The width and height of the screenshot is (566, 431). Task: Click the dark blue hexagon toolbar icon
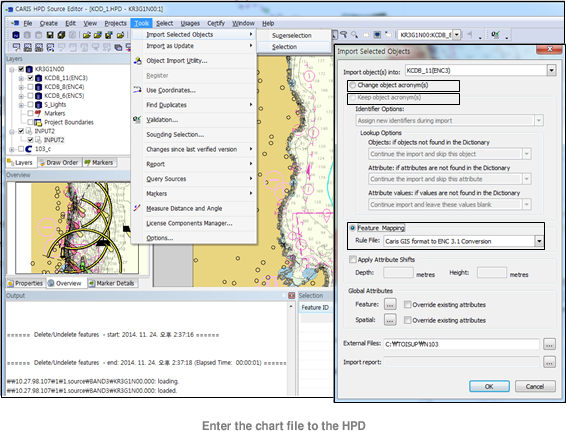tap(16, 35)
